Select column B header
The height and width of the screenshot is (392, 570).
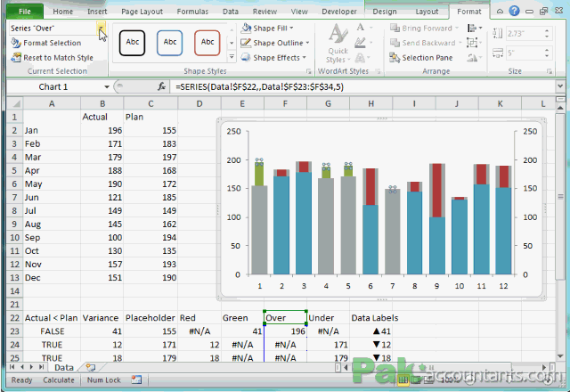(102, 103)
